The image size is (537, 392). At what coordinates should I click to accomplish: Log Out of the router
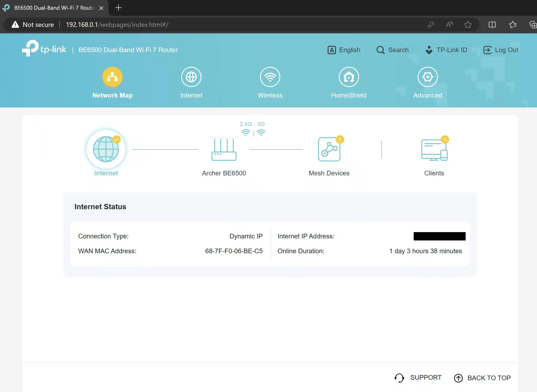[x=501, y=50]
